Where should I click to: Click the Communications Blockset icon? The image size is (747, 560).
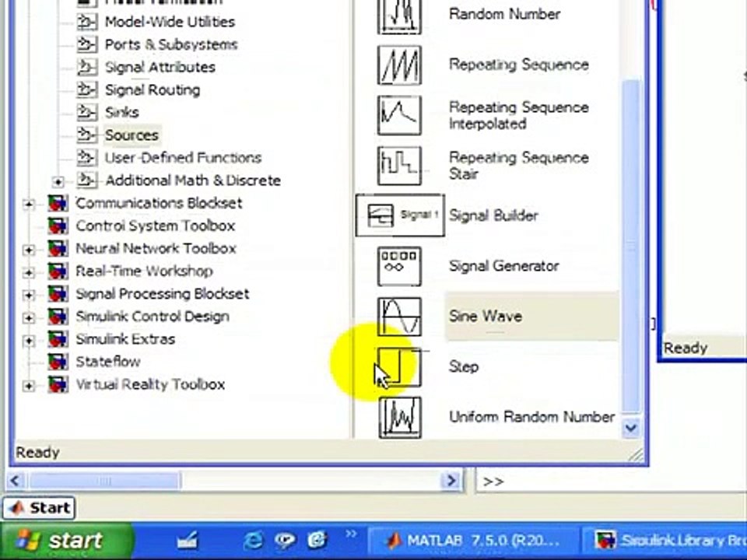(x=58, y=203)
